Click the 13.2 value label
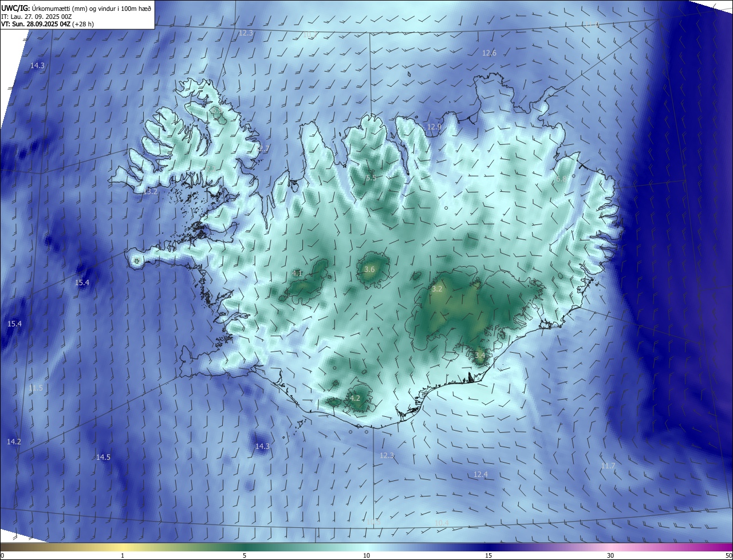The height and width of the screenshot is (560, 733). (x=149, y=192)
